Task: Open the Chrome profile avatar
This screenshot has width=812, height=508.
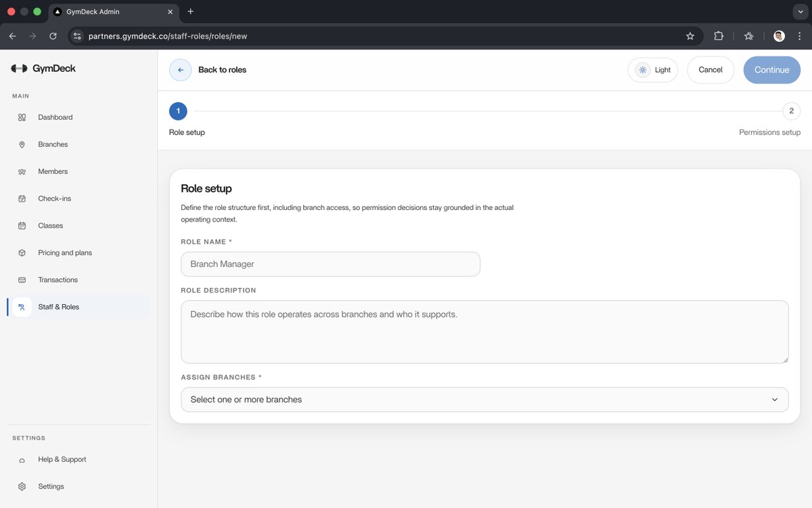Action: click(x=780, y=36)
